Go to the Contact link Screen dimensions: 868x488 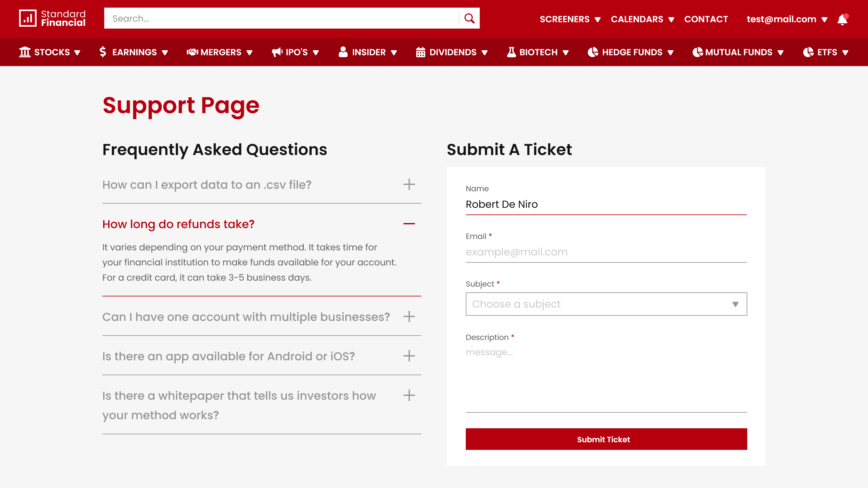tap(706, 19)
